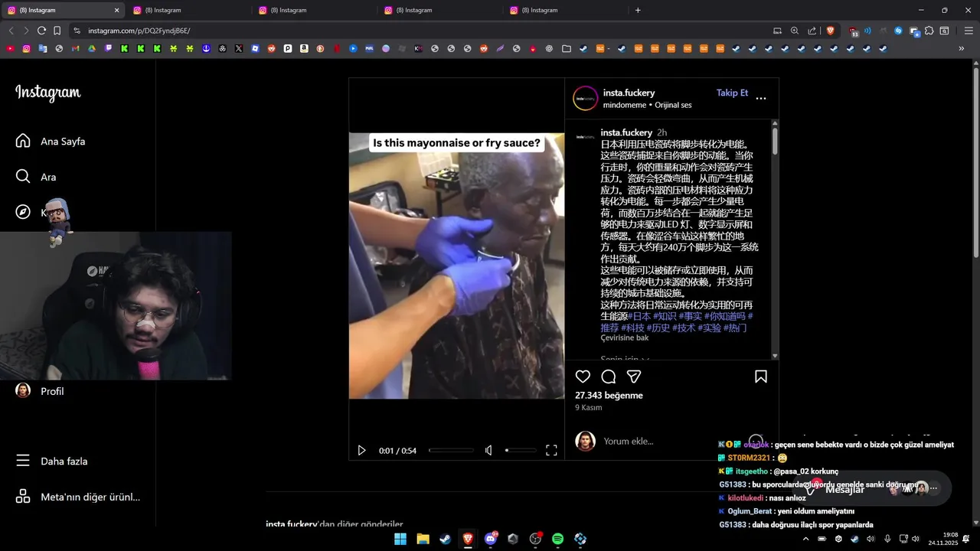980x551 pixels.
Task: Click the address bar URL
Action: [139, 31]
